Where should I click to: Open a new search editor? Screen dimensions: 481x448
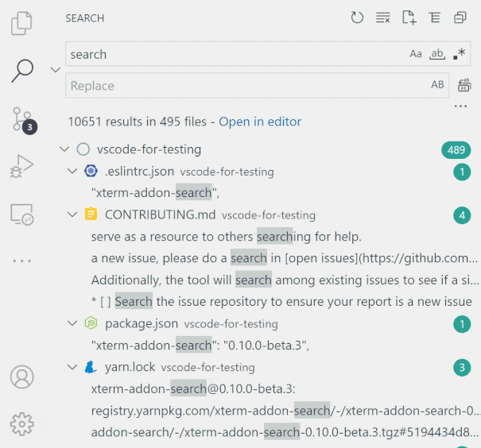click(x=409, y=17)
